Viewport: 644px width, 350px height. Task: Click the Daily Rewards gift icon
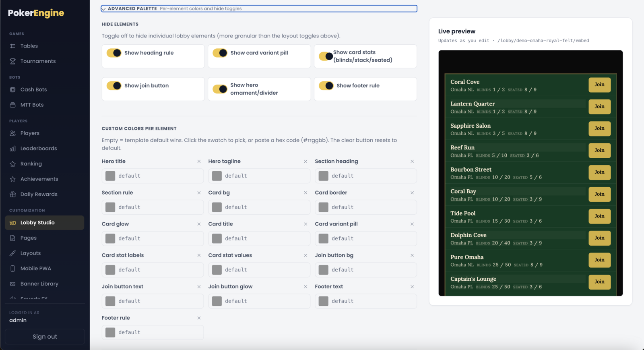click(12, 195)
